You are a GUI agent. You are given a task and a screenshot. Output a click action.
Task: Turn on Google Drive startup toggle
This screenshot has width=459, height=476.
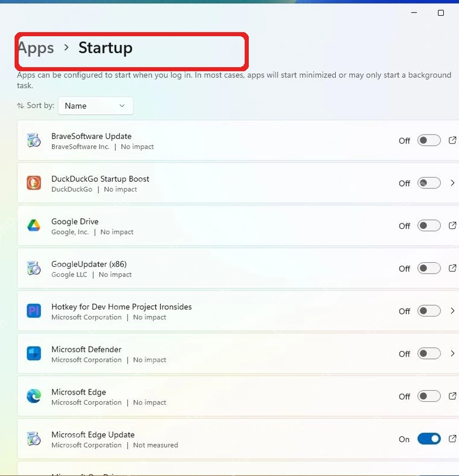(x=429, y=225)
